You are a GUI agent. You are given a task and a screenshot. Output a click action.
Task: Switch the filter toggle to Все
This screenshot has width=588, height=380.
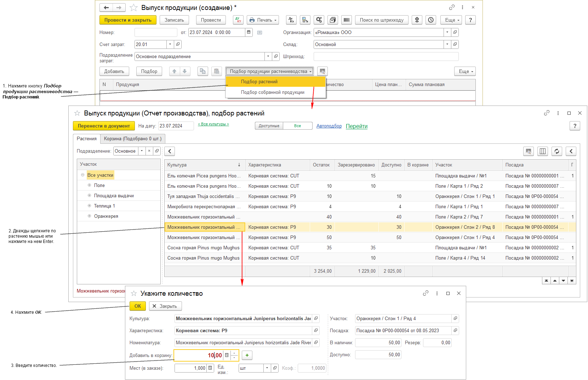pos(297,126)
